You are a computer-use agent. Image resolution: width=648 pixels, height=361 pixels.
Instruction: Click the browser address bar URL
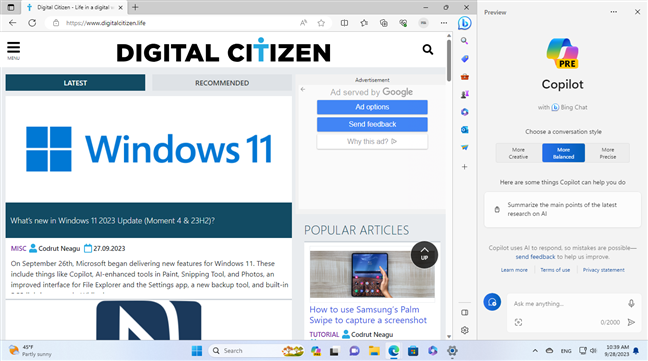(x=106, y=23)
